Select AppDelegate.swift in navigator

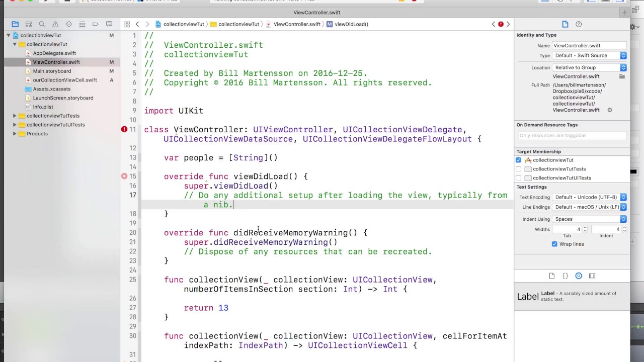(54, 53)
